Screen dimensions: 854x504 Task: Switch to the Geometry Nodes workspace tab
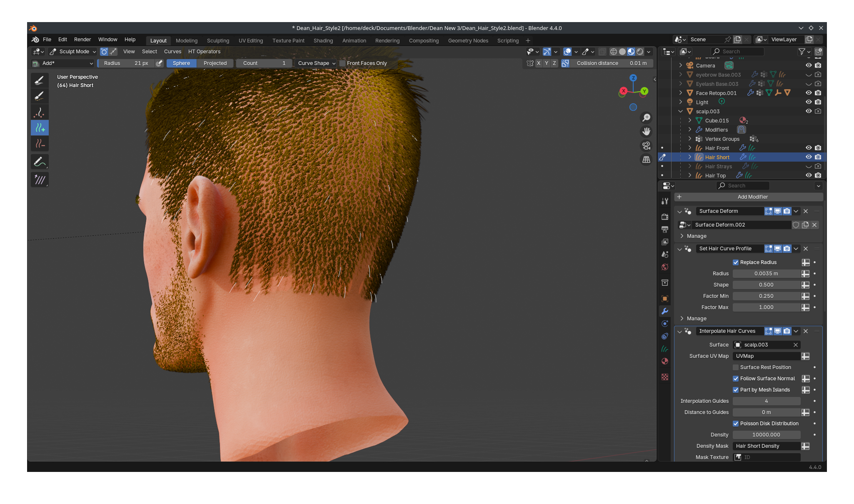468,41
